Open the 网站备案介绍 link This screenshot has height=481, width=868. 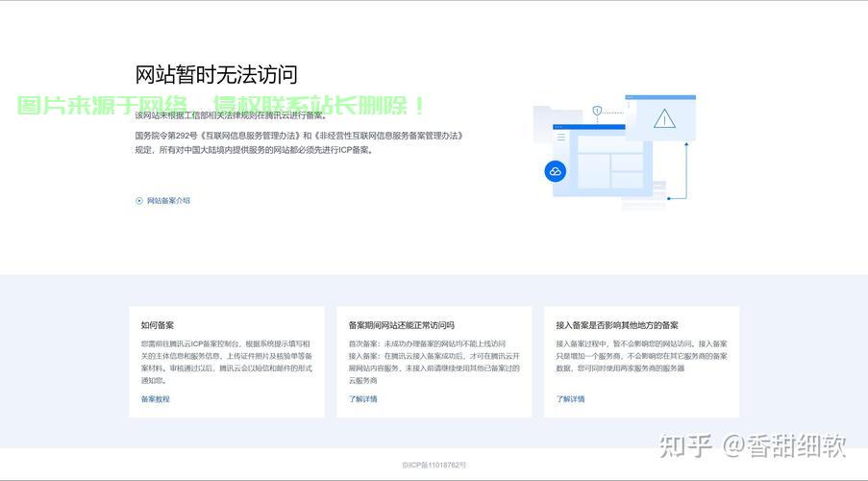pos(168,201)
